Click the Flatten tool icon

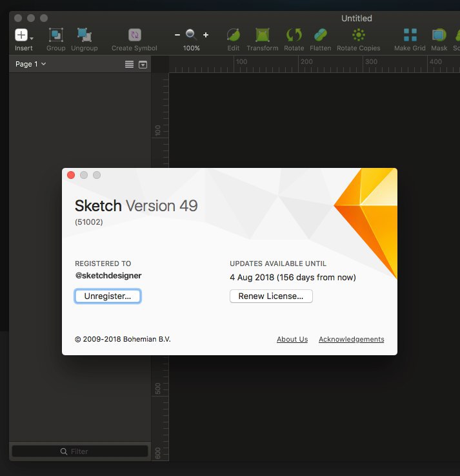point(321,35)
